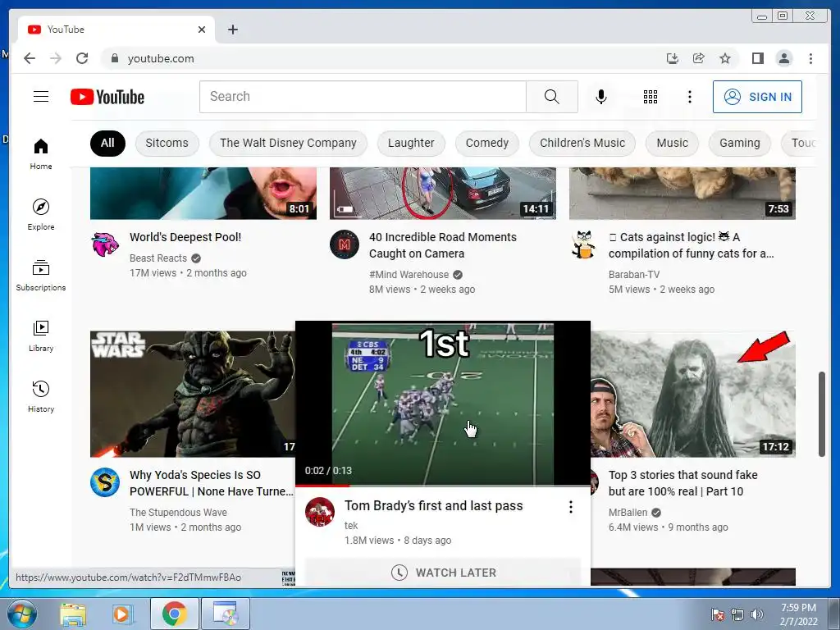
Task: Select the Gaming filter chip
Action: [x=740, y=143]
